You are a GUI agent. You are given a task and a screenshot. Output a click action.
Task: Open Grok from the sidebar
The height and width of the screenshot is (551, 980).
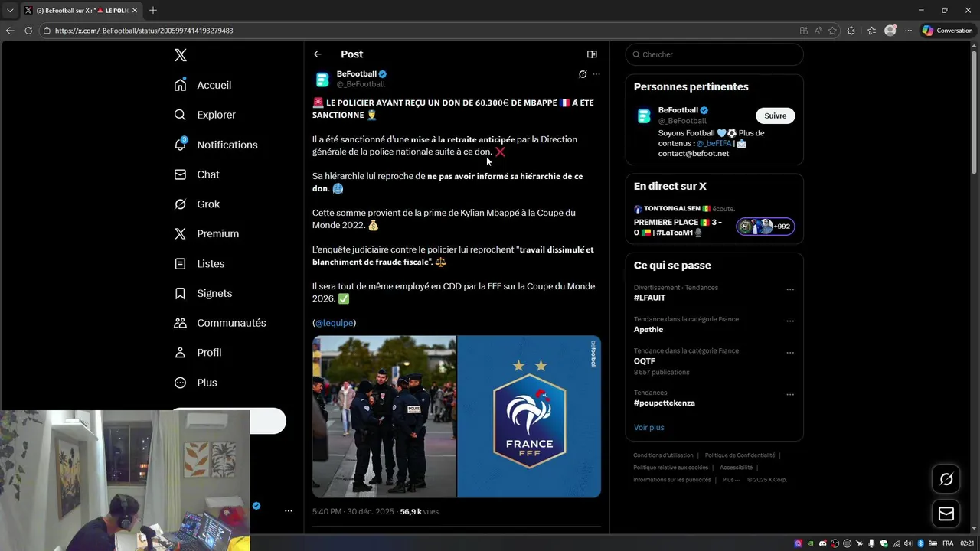click(198, 204)
